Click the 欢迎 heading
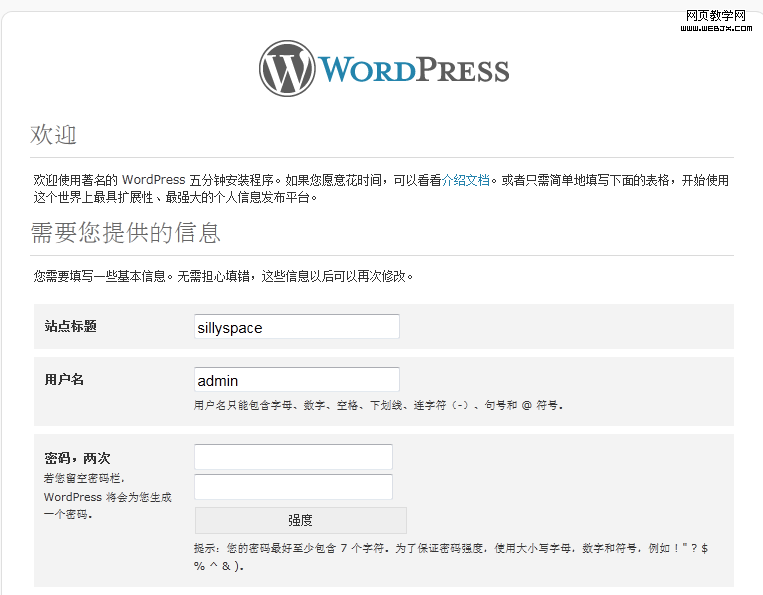The height and width of the screenshot is (595, 763). coord(54,135)
